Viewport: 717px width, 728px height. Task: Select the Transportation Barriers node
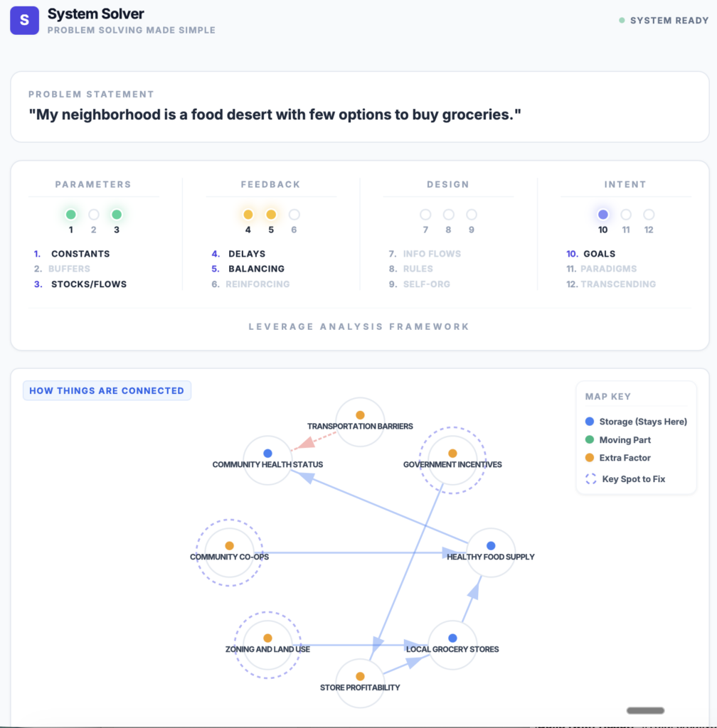tap(360, 422)
